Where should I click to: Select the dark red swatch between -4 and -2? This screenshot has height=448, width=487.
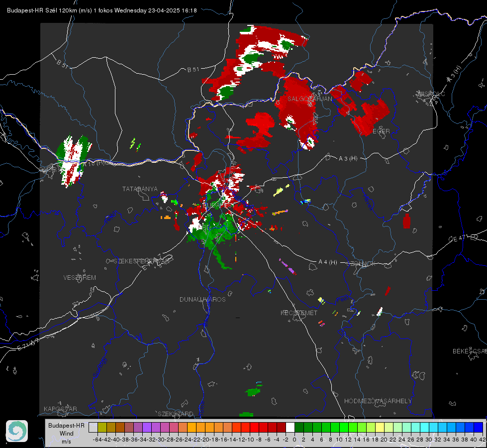click(282, 428)
